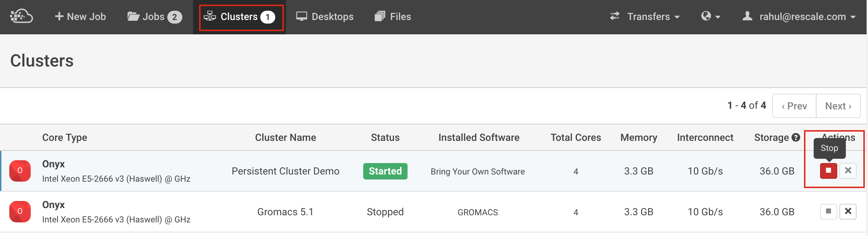Screen dimensions: 868x236
Task: Switch to the Desktops tab
Action: tap(325, 16)
